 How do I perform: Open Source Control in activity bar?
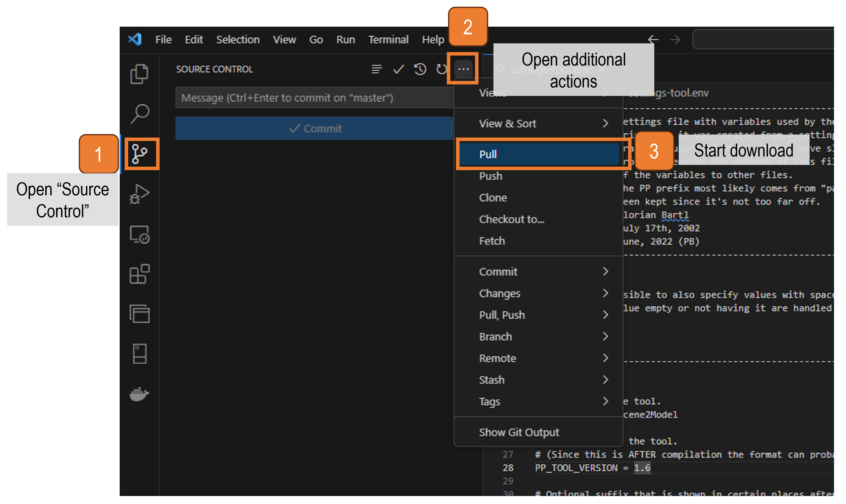(x=140, y=154)
